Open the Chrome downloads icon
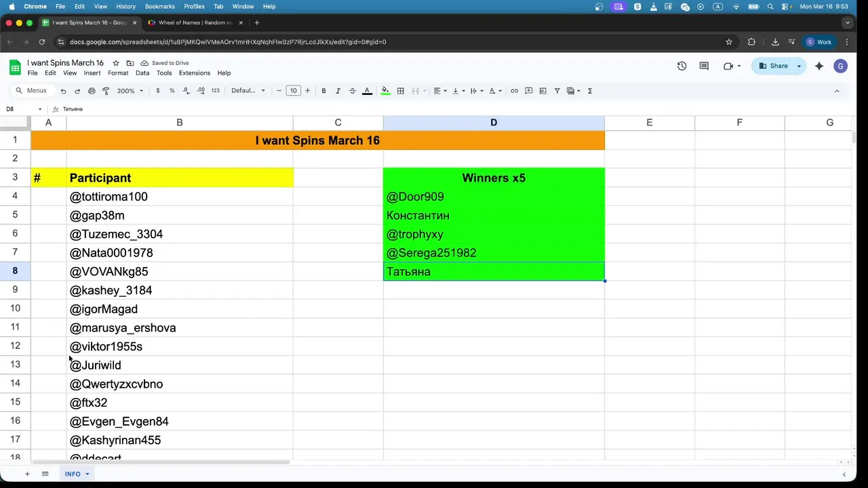 [x=775, y=42]
